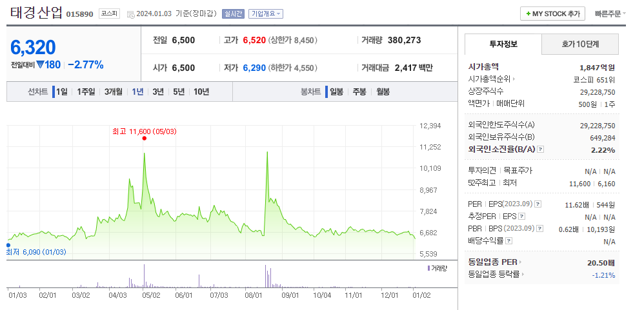Image resolution: width=644 pixels, height=310 pixels.
Task: Open help icon next to 추정PER EPS
Action: [x=521, y=217]
